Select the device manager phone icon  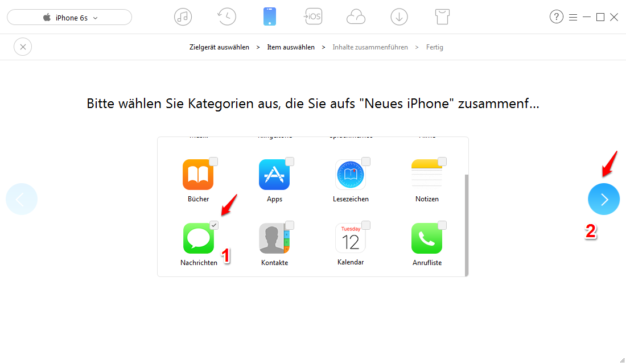coord(270,16)
